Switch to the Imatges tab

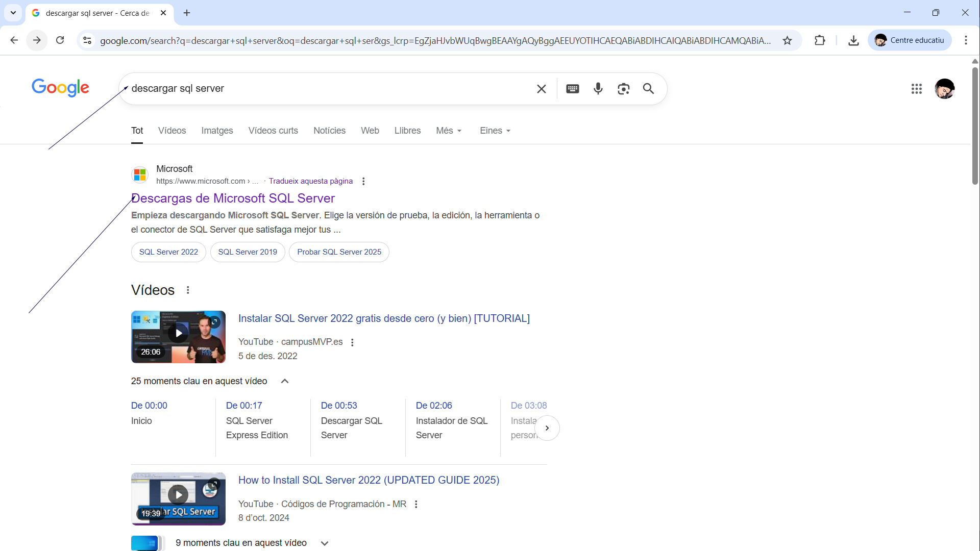tap(217, 131)
